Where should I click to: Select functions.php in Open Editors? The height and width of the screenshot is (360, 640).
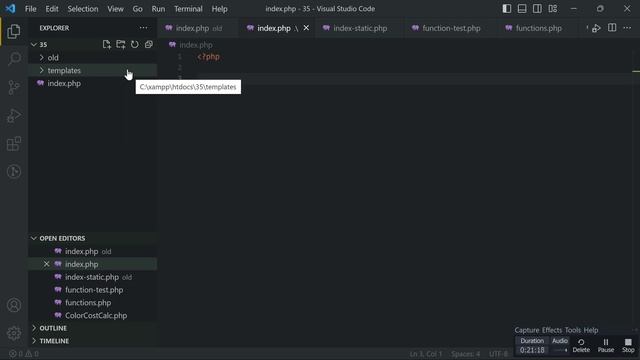point(92,302)
